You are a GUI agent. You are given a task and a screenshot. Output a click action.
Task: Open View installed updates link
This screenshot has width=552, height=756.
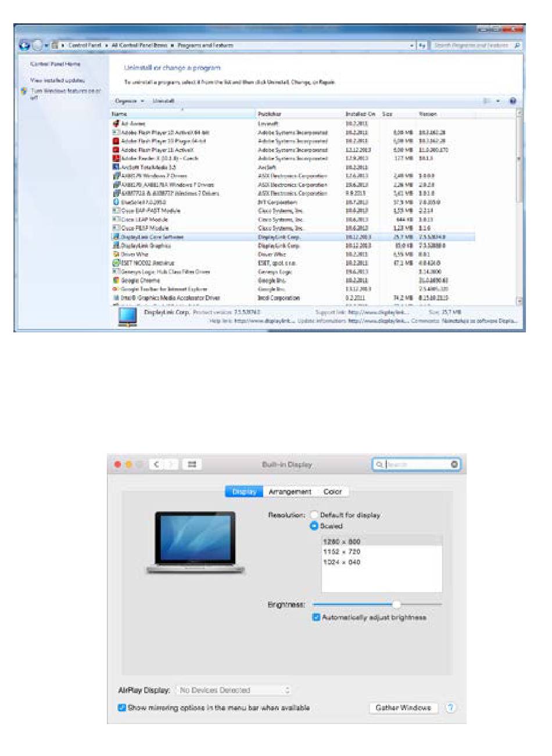point(58,80)
